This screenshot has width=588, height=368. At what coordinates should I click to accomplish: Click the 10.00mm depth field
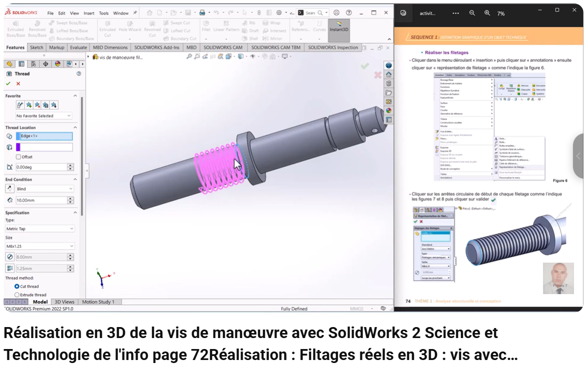41,200
